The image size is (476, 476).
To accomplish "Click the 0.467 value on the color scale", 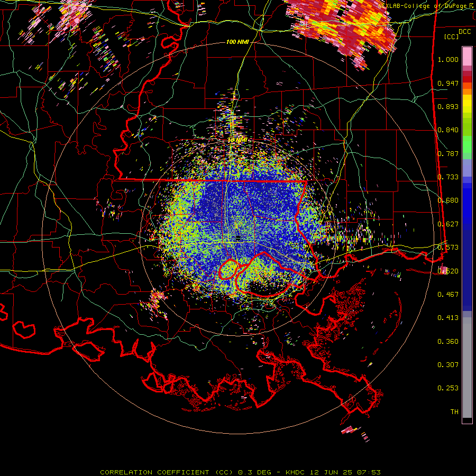I will [x=448, y=294].
